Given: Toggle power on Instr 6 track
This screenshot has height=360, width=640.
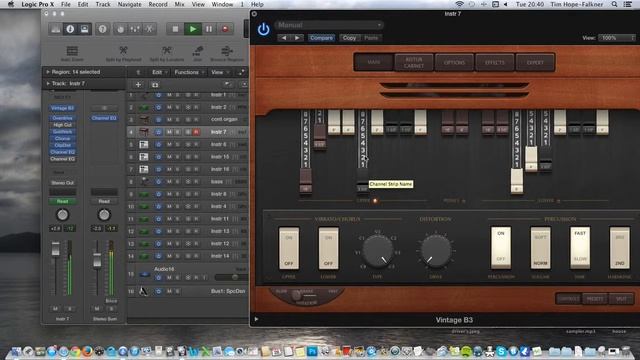Looking at the screenshot, I should pyautogui.click(x=158, y=144).
